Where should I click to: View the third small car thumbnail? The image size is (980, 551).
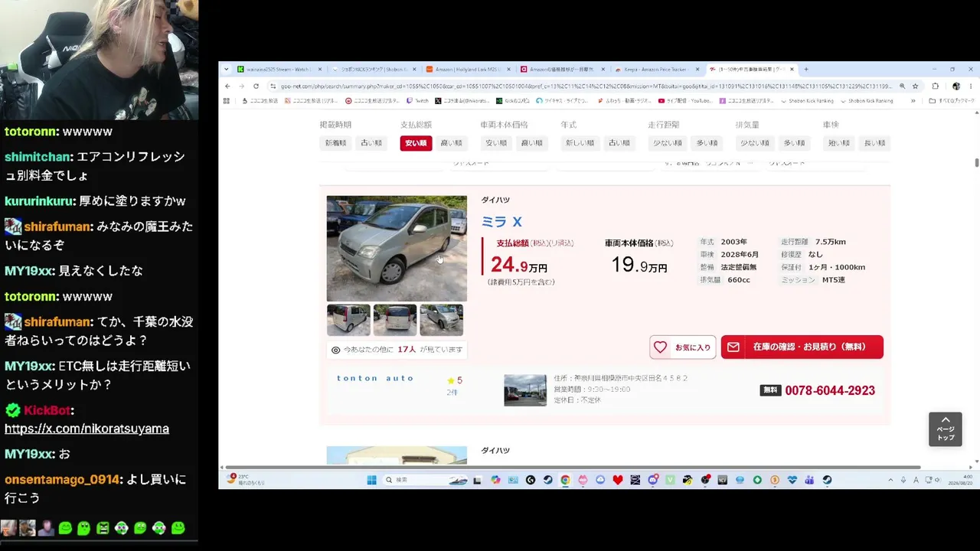pyautogui.click(x=442, y=320)
